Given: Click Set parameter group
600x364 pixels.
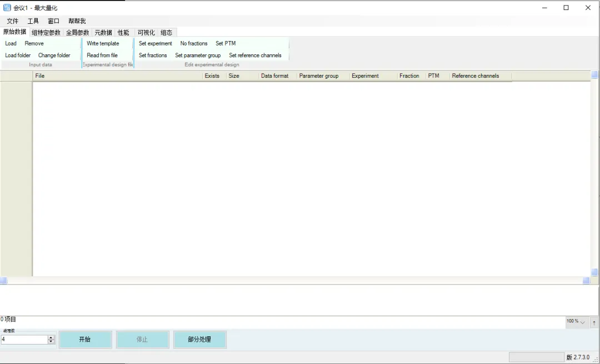Looking at the screenshot, I should pos(198,55).
